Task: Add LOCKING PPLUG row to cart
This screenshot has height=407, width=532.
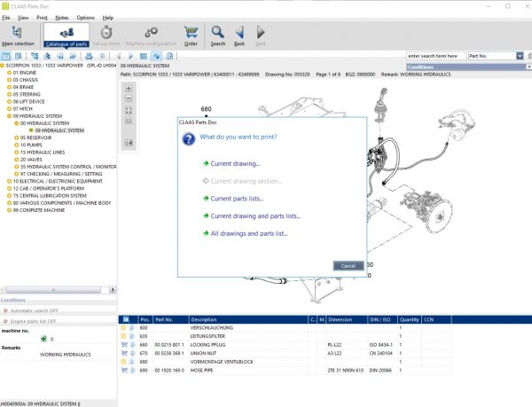Action: click(x=123, y=344)
